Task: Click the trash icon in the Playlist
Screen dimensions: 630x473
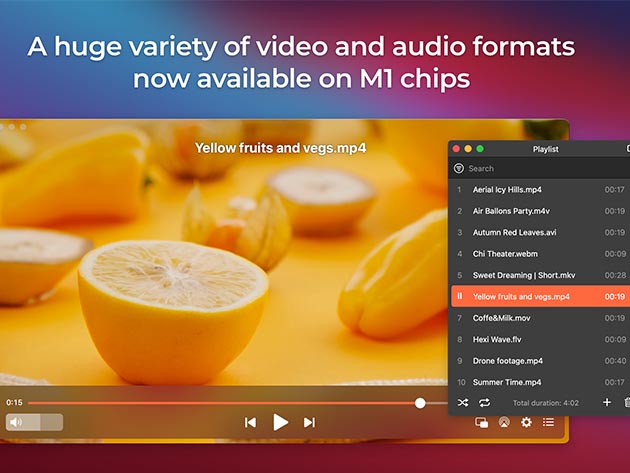Action: [627, 402]
